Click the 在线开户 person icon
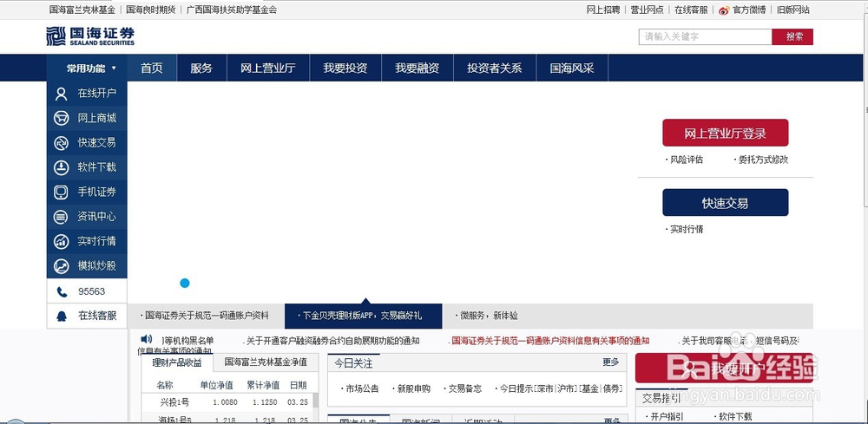Viewport: 868px width, 424px height. pos(61,94)
